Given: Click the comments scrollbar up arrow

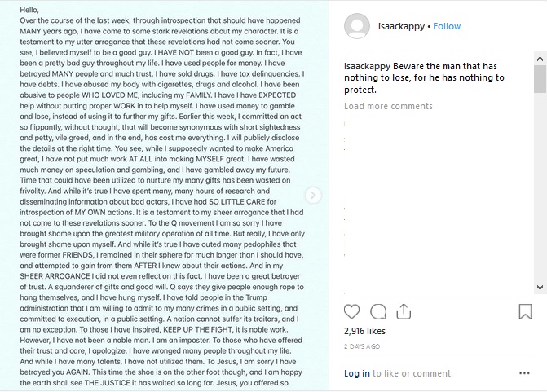Looking at the screenshot, I should pyautogui.click(x=540, y=59).
